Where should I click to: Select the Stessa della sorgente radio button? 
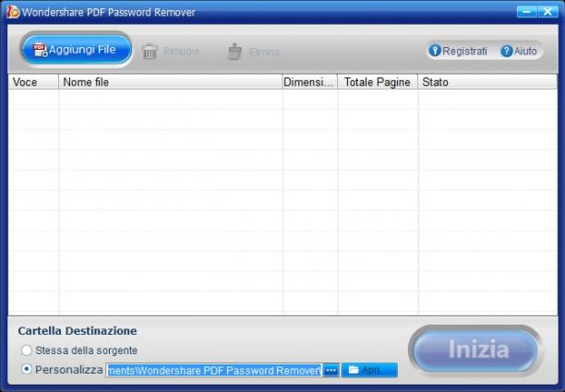click(x=26, y=350)
